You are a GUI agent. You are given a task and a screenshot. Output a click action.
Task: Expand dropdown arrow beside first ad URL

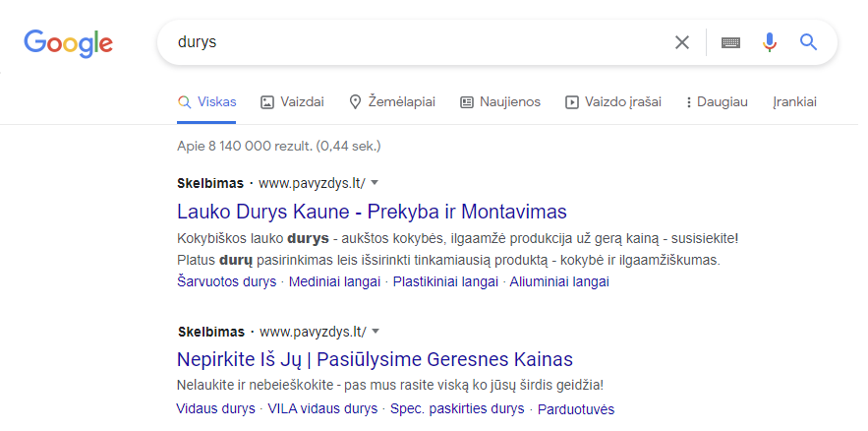pos(375,183)
